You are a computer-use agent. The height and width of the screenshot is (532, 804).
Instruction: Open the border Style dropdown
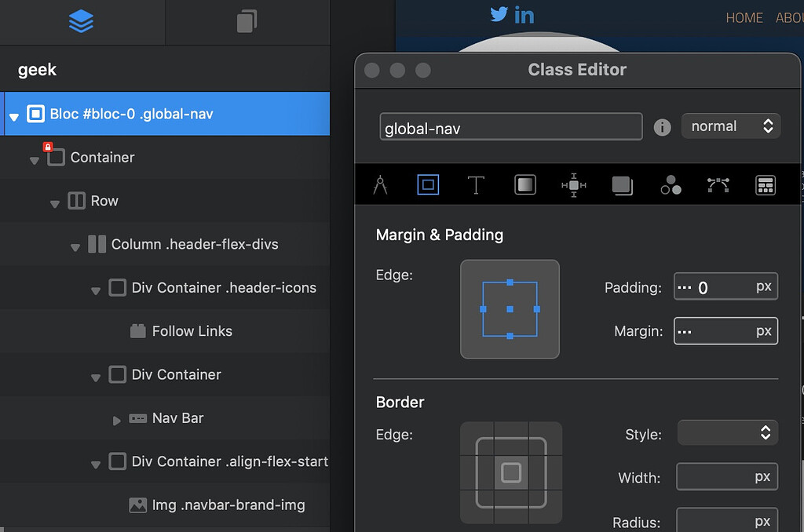tap(727, 432)
